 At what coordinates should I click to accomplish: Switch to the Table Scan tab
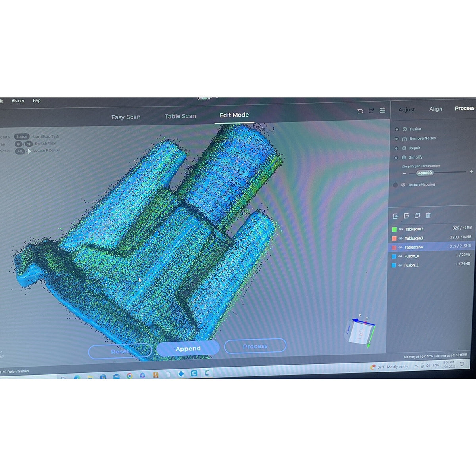point(180,116)
